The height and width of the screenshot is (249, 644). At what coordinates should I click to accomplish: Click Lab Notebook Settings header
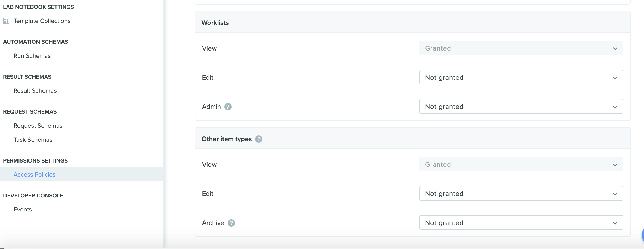point(39,7)
